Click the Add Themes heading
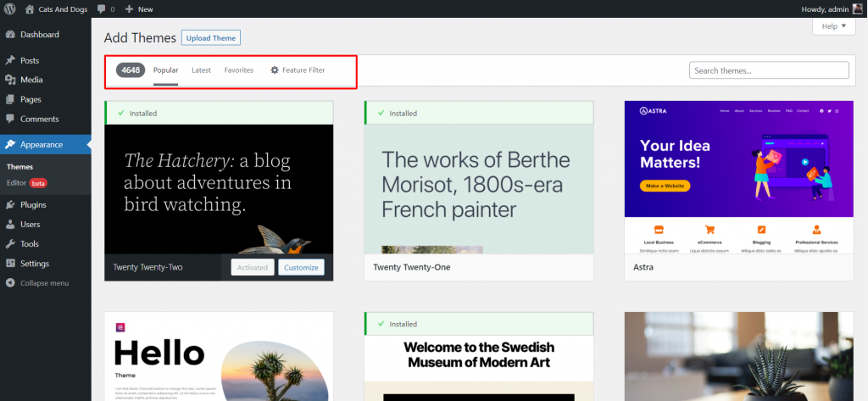Viewport: 868px width, 401px height. click(140, 38)
